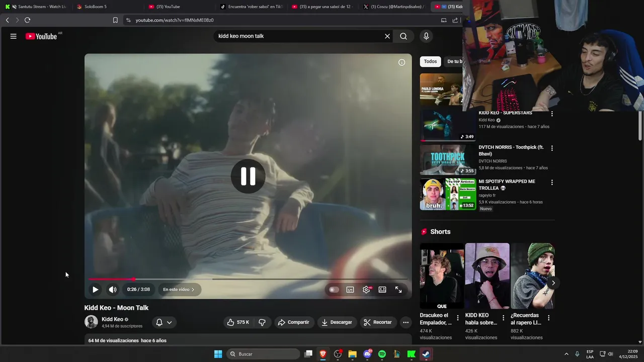Open options for 'Dracukeo el Empalador' short

coord(458,318)
